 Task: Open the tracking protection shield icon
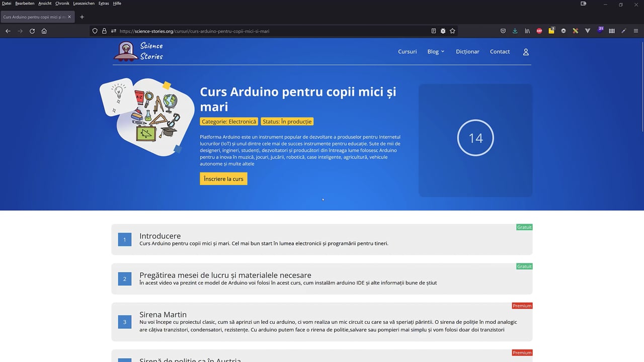click(95, 31)
